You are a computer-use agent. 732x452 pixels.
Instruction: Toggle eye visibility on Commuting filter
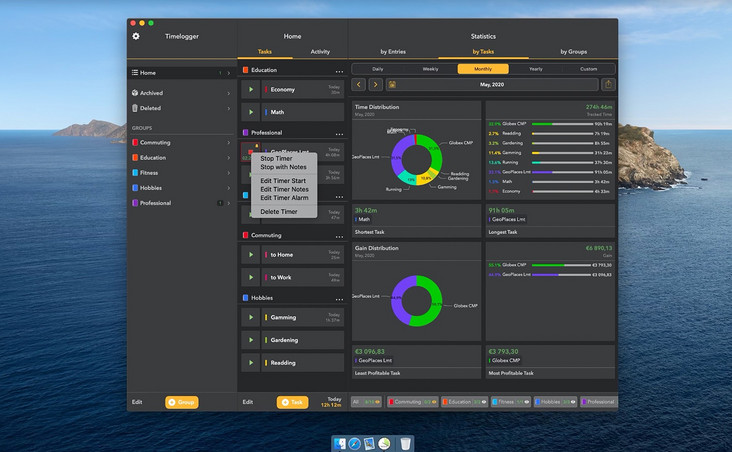click(x=436, y=402)
